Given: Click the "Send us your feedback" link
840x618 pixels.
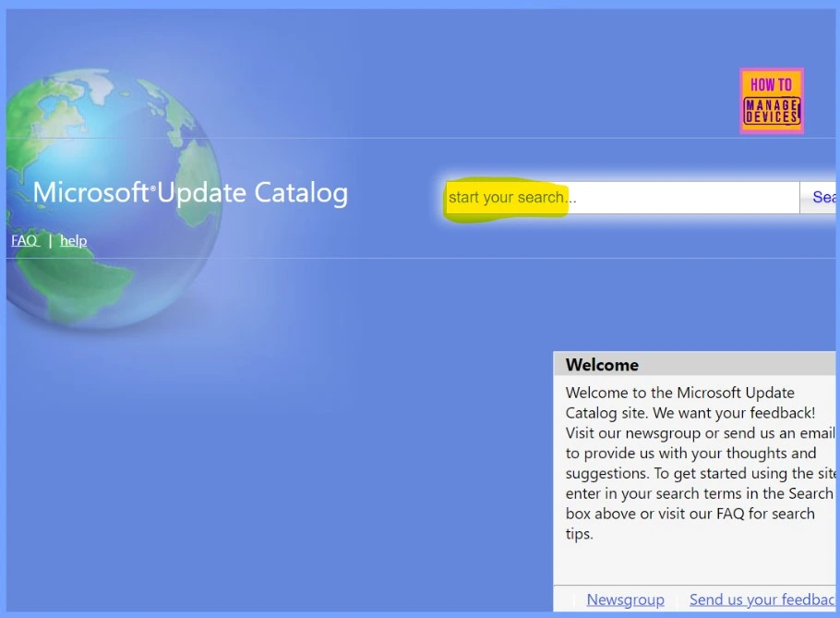Looking at the screenshot, I should 763,600.
